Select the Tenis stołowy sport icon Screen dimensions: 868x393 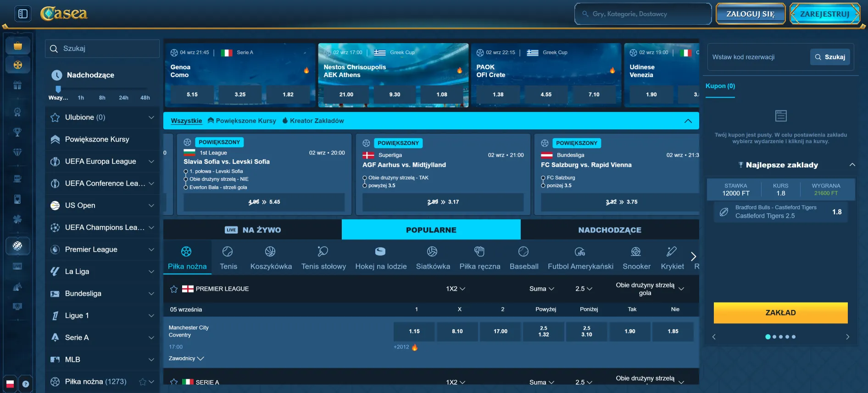click(323, 258)
